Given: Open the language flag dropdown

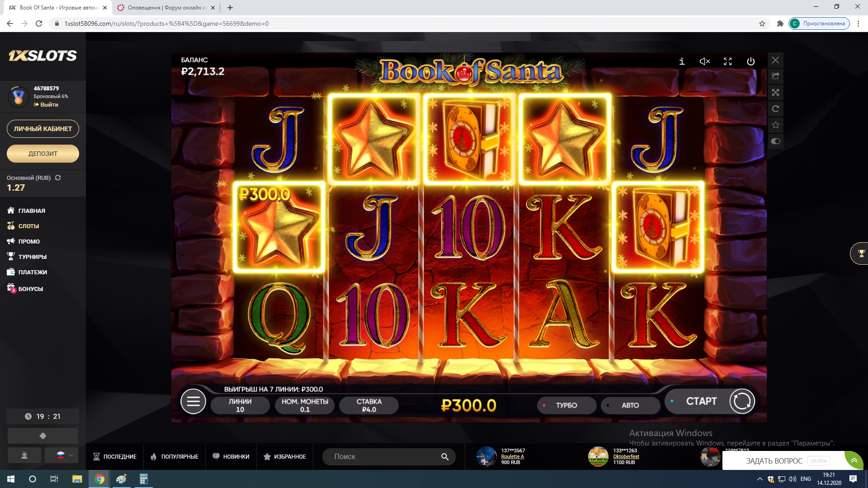Looking at the screenshot, I should coord(61,455).
